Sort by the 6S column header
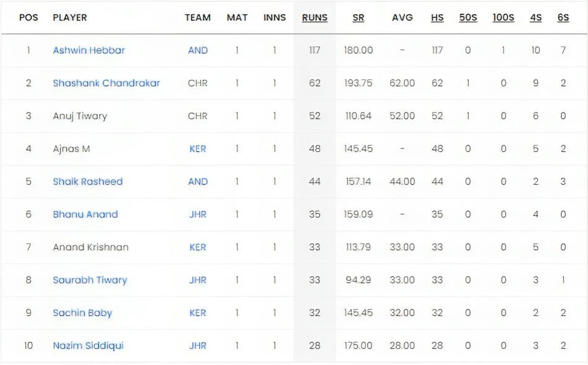This screenshot has height=365, width=588. pos(563,18)
